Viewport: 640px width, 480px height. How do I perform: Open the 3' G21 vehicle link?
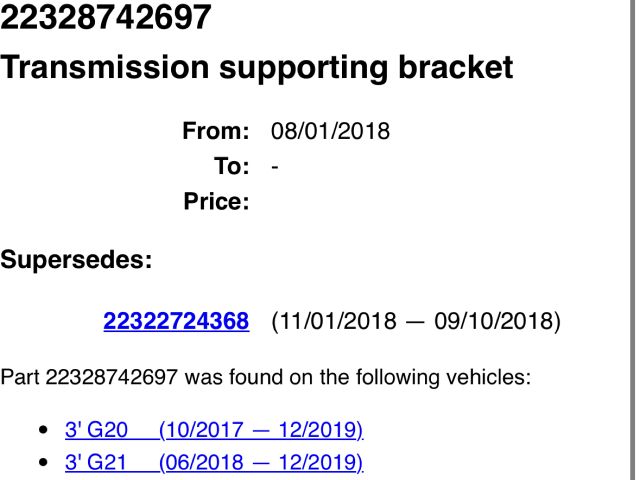96,463
